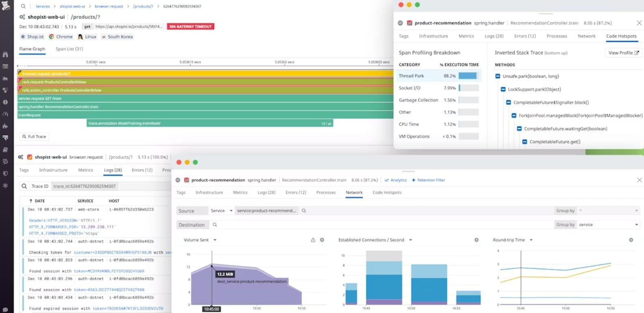Open the speedometer gauge sidebar icon
644x313 pixels.
point(5,114)
